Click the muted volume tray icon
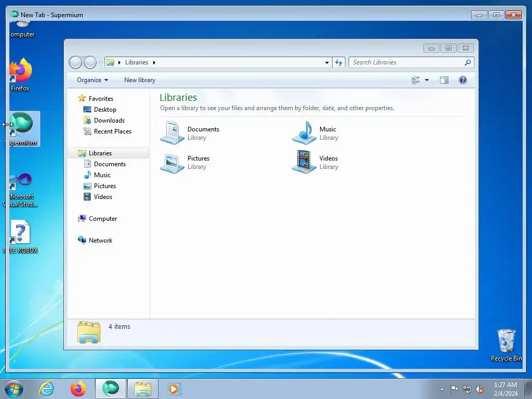532x399 pixels. [x=480, y=389]
